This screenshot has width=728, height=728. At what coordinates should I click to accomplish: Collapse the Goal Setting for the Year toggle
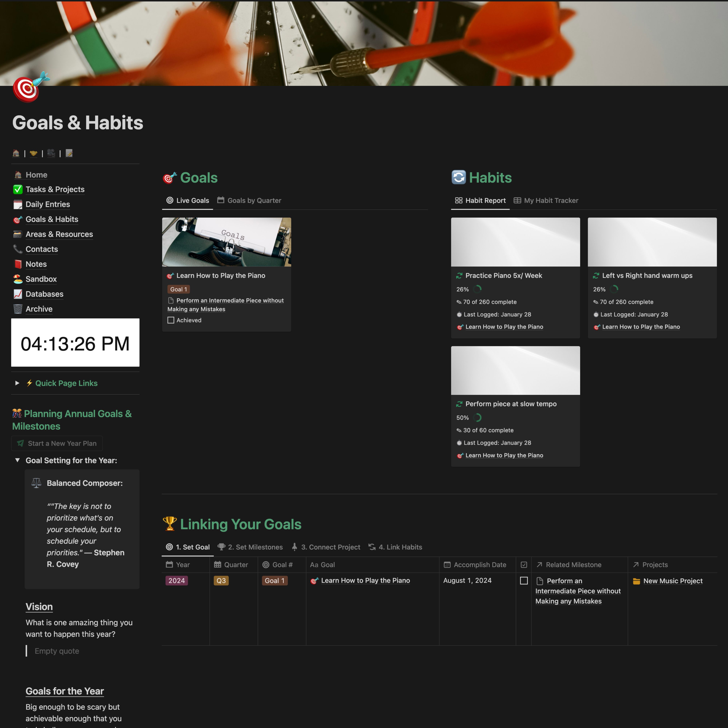[x=17, y=460]
